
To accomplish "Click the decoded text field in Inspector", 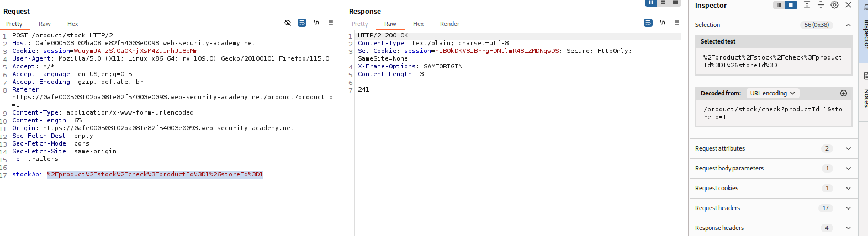I will [773, 113].
